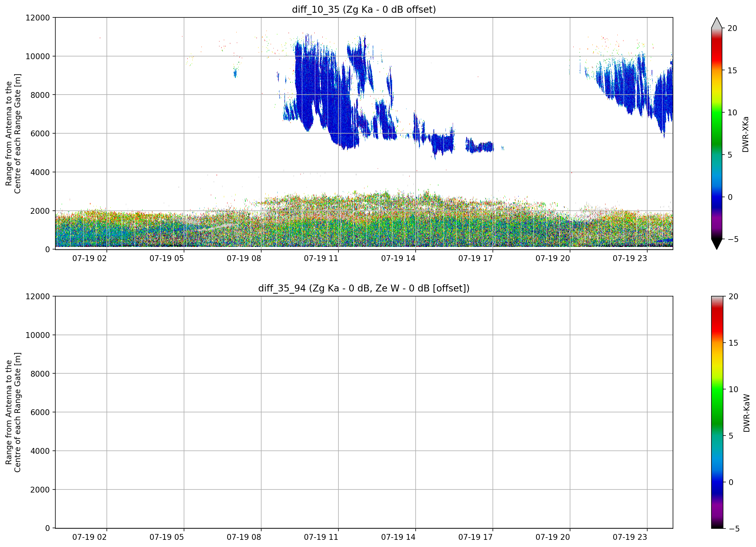The height and width of the screenshot is (547, 756).
Task: Click the DWR-KaW colorbar label
Action: pyautogui.click(x=746, y=413)
